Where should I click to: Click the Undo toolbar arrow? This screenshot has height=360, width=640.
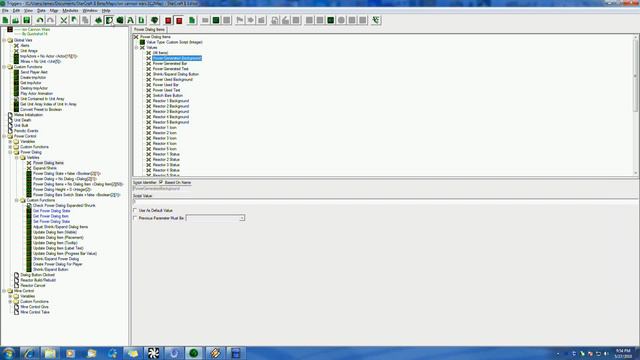pos(40,20)
